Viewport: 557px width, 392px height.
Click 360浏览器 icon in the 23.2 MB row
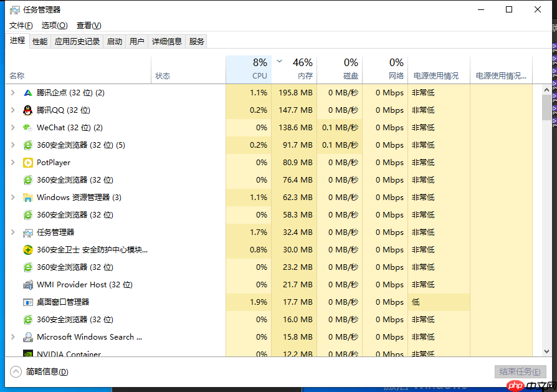pyautogui.click(x=27, y=267)
